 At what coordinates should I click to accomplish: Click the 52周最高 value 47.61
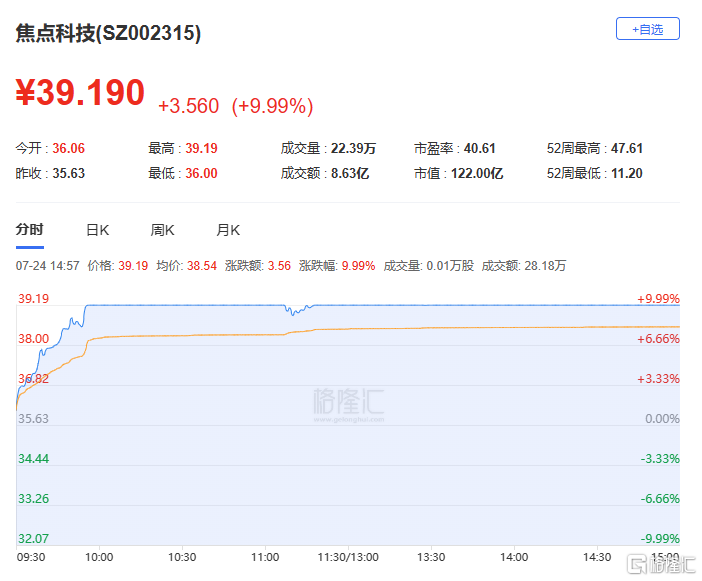tap(627, 148)
